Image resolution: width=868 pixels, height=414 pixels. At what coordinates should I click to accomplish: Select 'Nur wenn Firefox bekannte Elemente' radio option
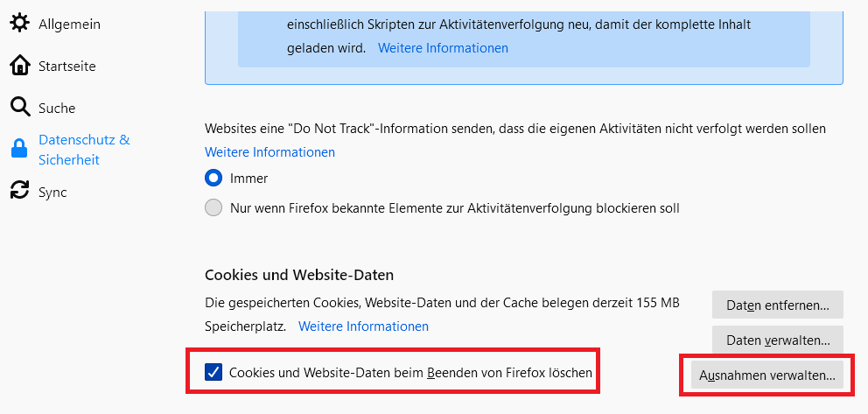(213, 208)
